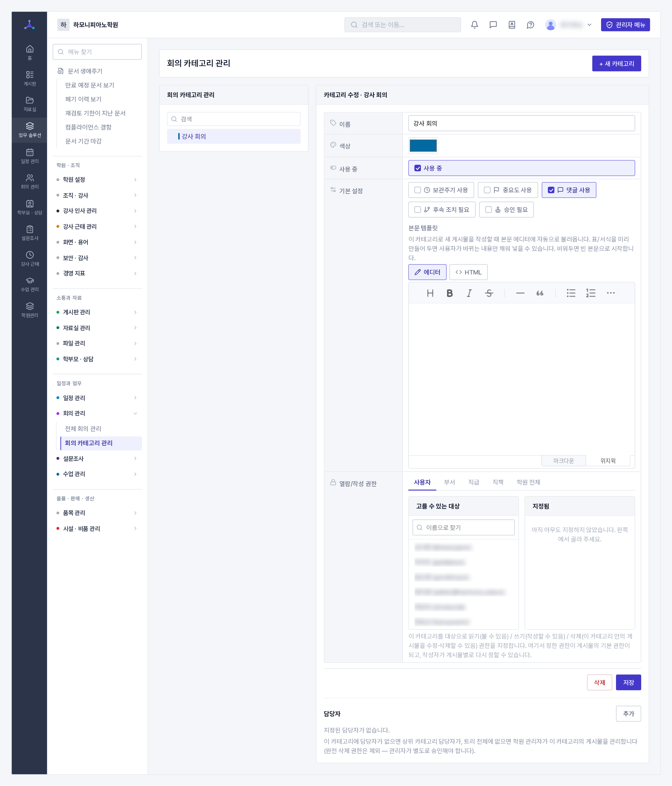
Task: Open 자료실 folder icon in left rail
Action: [x=30, y=104]
